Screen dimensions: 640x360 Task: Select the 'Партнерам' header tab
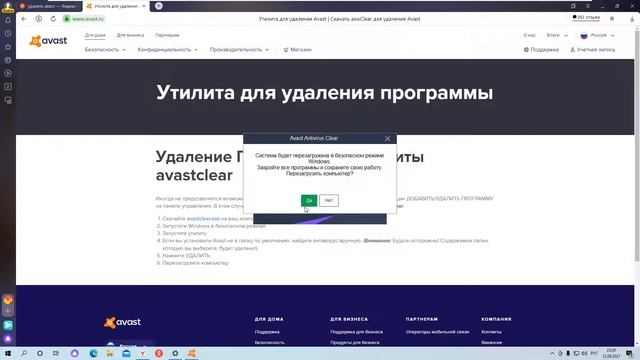[167, 36]
